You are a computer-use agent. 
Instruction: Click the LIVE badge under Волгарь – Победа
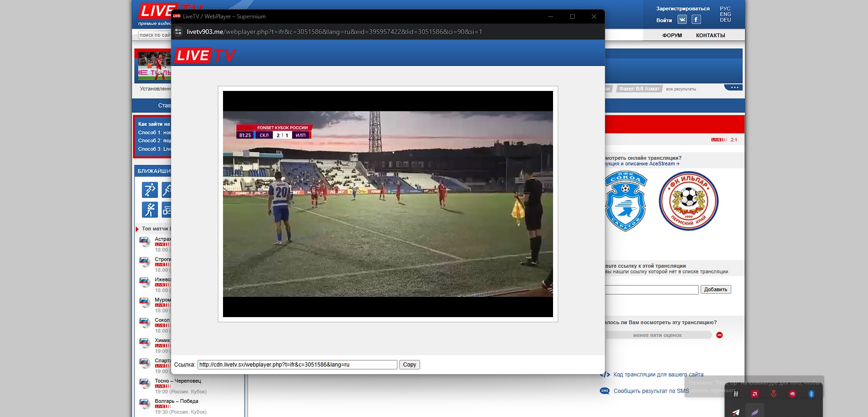pyautogui.click(x=162, y=407)
